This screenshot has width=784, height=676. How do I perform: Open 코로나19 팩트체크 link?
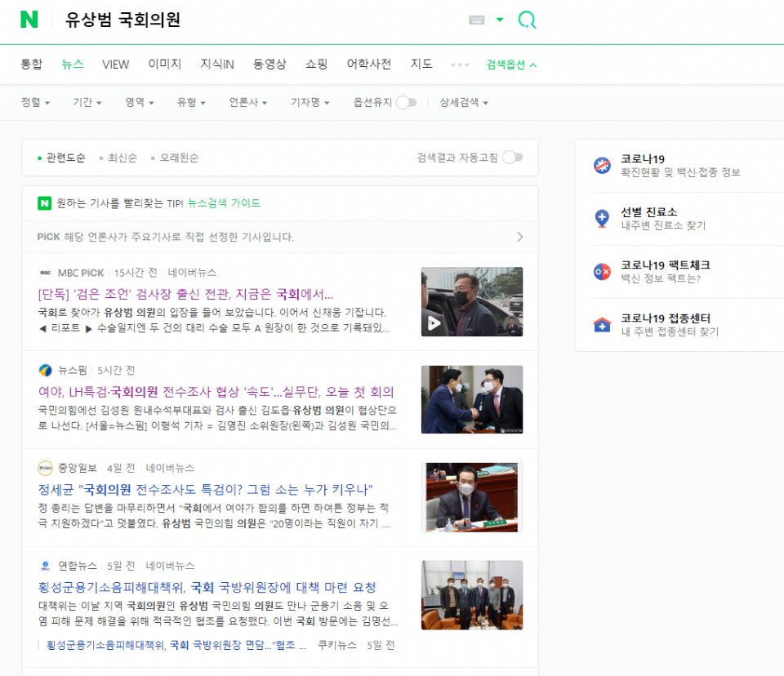(x=665, y=272)
